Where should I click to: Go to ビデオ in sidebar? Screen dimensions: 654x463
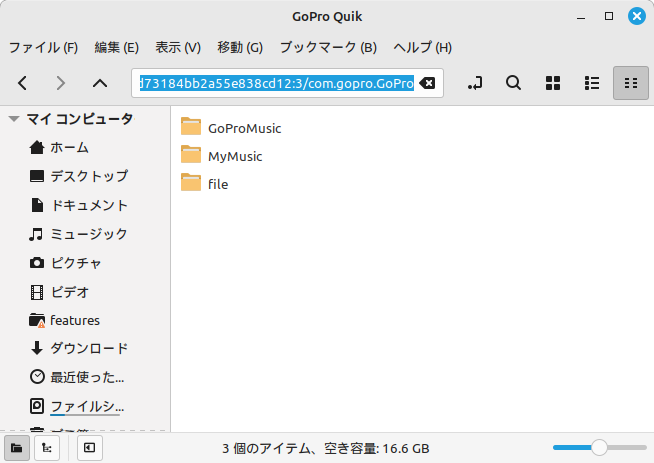point(70,292)
